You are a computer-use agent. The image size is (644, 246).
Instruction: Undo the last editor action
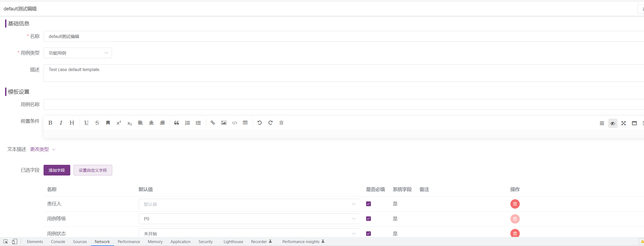[259, 123]
